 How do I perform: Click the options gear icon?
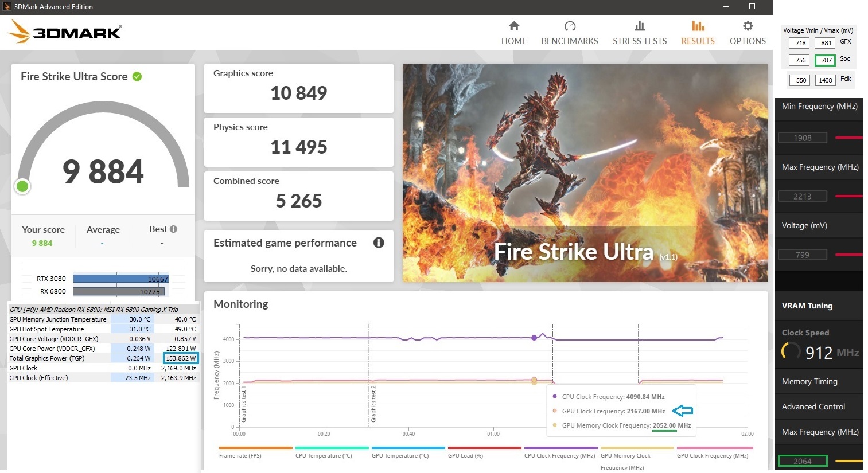[748, 26]
